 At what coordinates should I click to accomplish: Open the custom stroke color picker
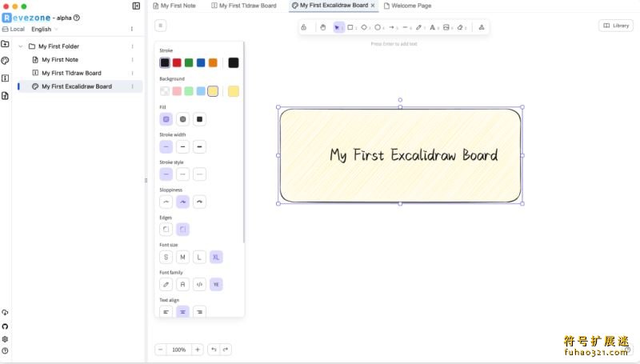[x=234, y=62]
